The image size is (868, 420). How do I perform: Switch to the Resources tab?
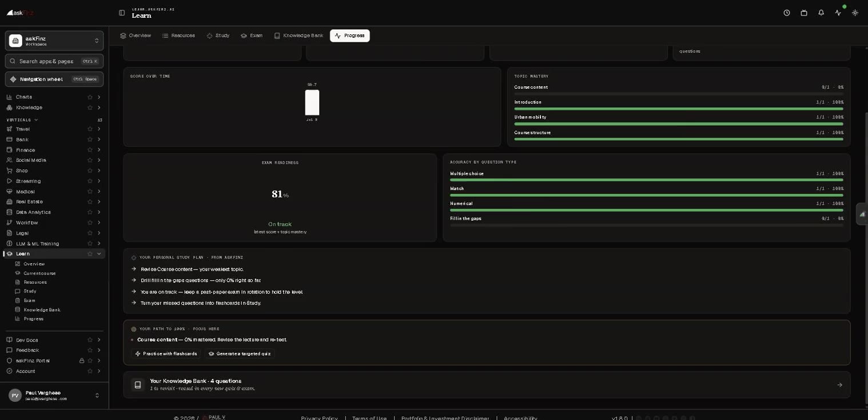click(x=178, y=35)
